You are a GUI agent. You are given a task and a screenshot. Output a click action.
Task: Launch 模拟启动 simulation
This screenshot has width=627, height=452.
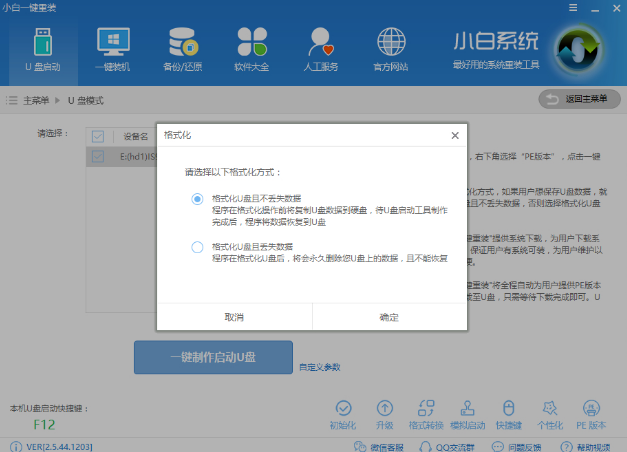point(467,413)
